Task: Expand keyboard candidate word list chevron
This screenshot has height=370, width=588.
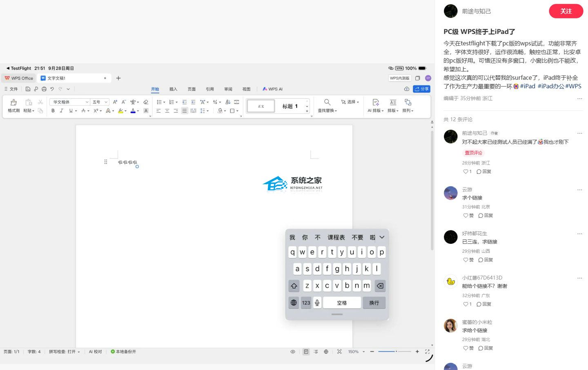Action: pyautogui.click(x=382, y=237)
